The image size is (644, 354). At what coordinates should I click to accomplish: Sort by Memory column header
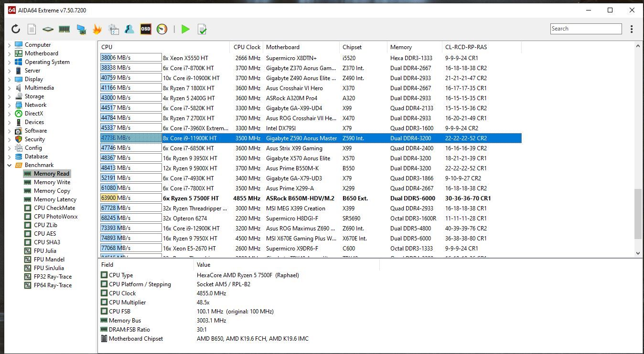click(x=414, y=47)
